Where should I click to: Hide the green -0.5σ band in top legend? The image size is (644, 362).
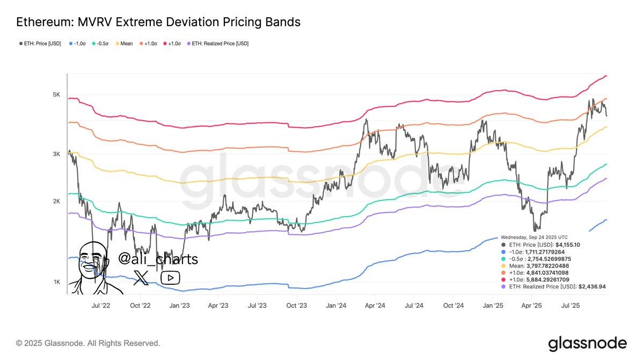[101, 43]
